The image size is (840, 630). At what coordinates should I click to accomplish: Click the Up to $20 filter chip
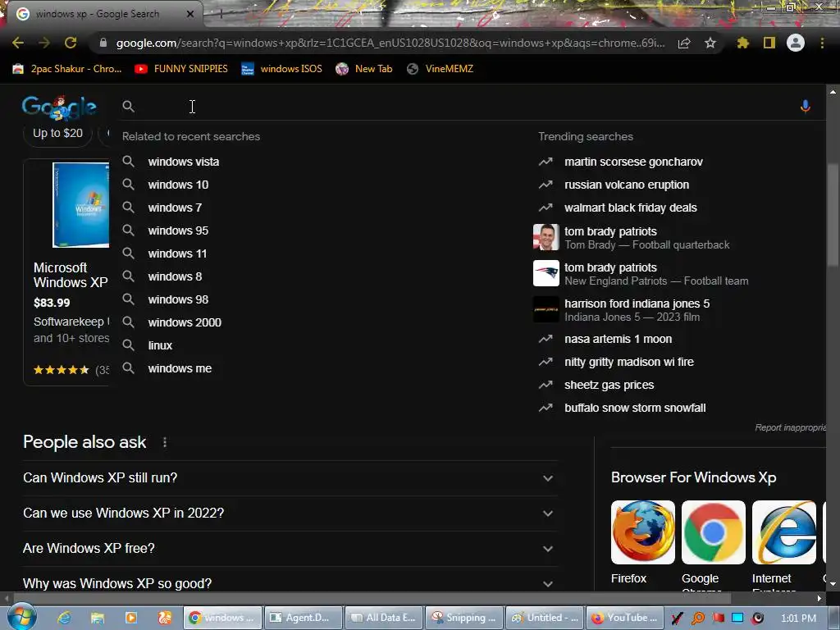[58, 134]
